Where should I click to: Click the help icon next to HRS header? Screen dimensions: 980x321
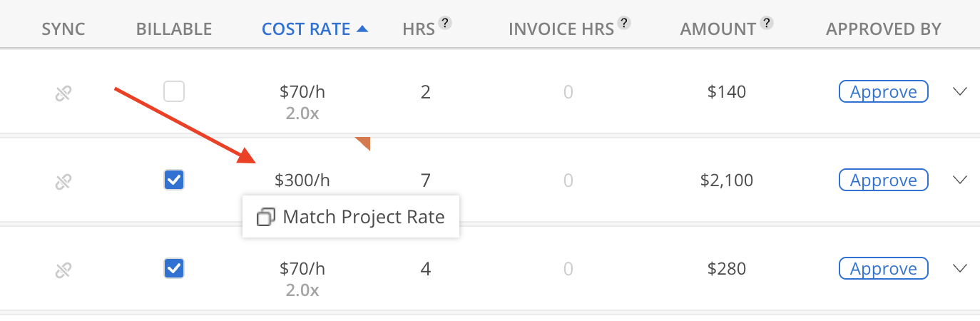point(446,23)
